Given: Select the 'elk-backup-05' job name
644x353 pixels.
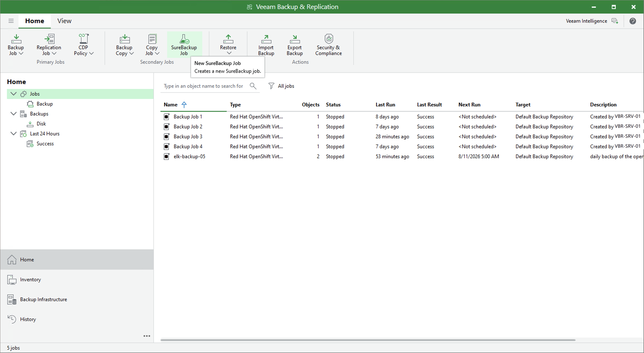Looking at the screenshot, I should [x=189, y=156].
